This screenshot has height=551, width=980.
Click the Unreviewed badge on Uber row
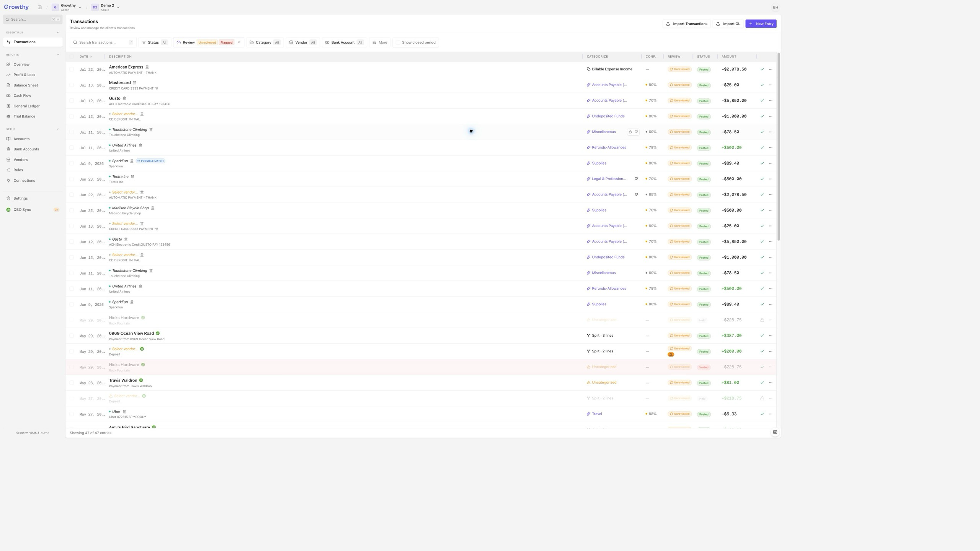(x=679, y=414)
